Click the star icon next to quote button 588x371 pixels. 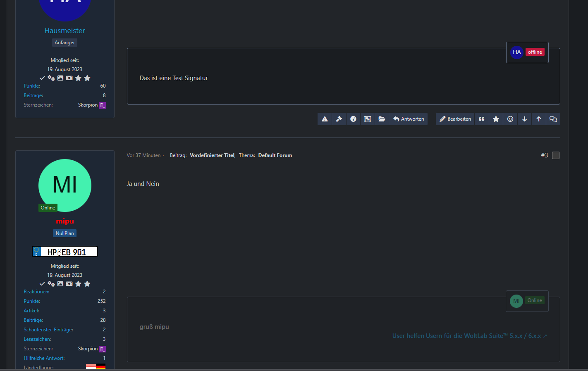coord(496,119)
